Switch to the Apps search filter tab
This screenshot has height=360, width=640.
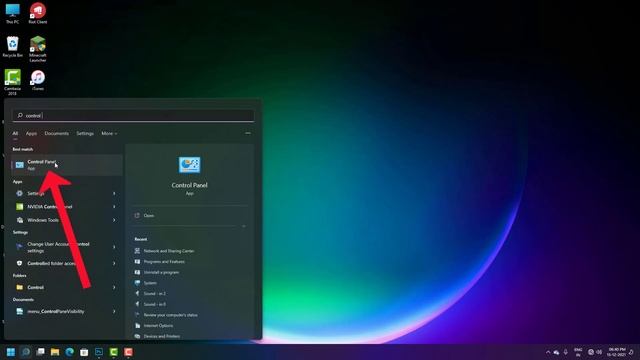point(31,133)
